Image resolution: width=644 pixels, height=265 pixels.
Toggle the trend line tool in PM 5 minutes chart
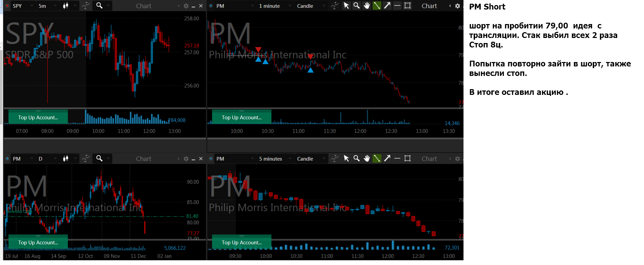coord(377,159)
